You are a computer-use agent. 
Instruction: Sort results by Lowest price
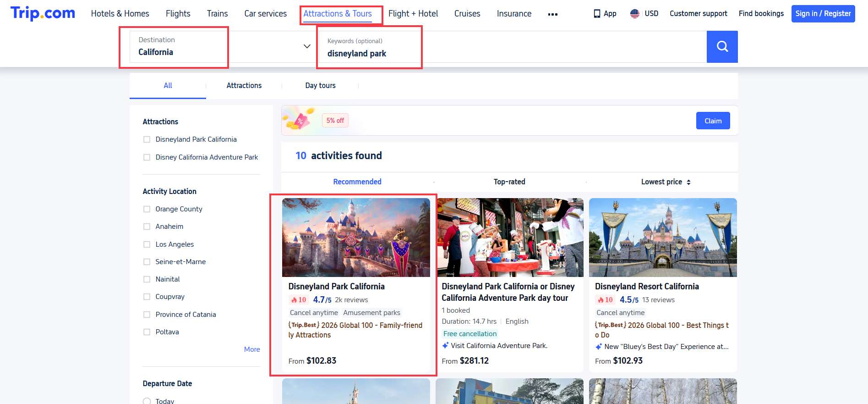(661, 182)
